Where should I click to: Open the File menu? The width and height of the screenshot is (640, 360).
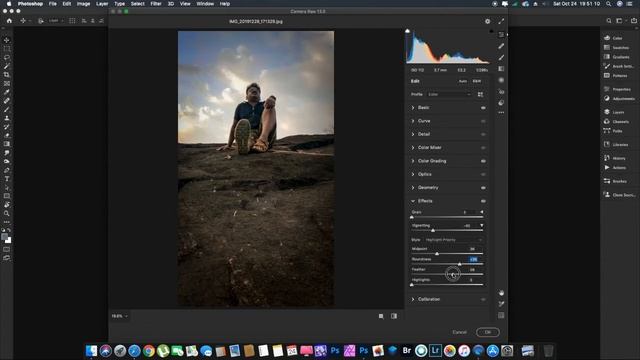click(x=53, y=4)
